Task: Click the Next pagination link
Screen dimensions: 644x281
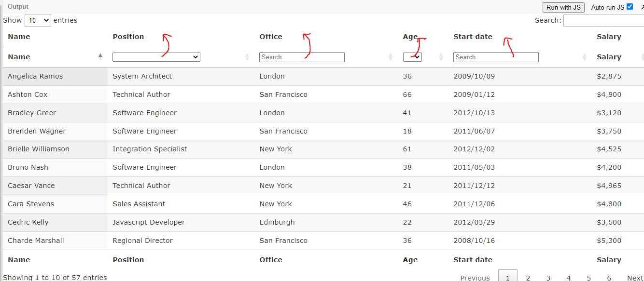Action: 634,278
